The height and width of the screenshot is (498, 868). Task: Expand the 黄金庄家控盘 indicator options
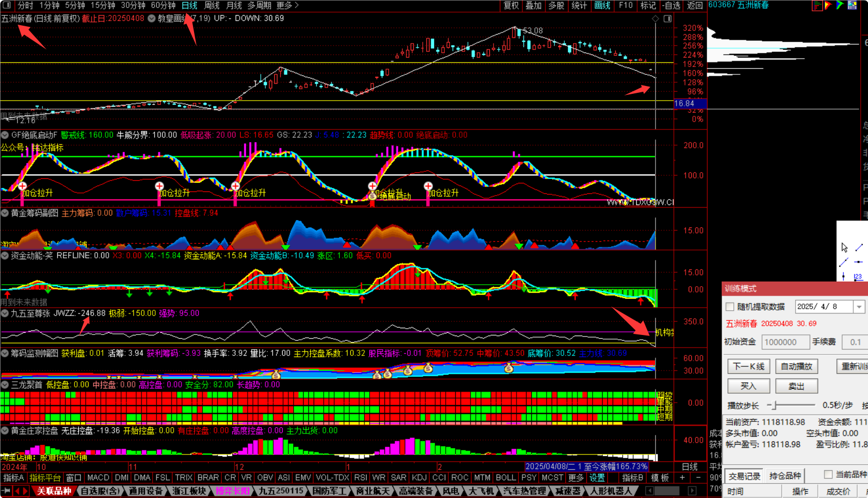click(5, 431)
